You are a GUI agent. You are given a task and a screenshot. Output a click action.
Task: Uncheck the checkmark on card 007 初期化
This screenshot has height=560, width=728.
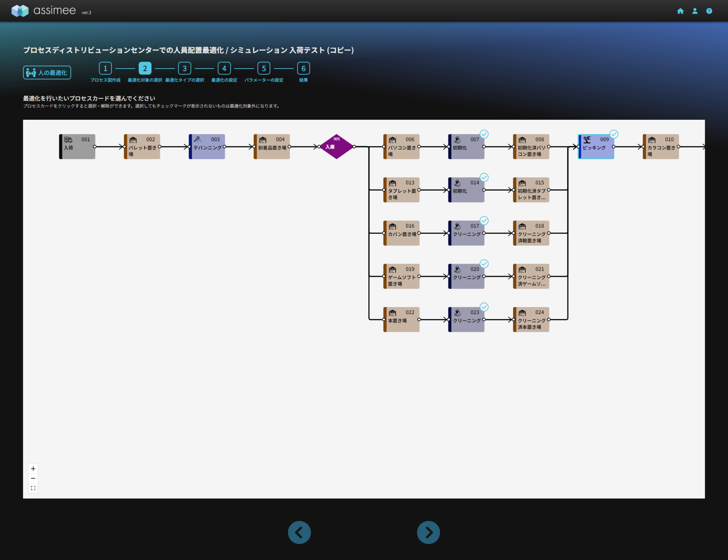[484, 134]
